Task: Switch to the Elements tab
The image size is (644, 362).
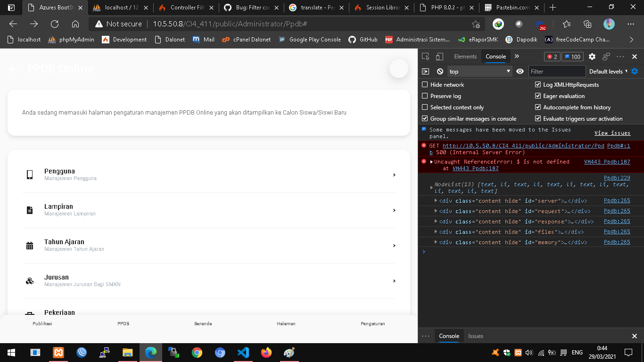Action: (x=465, y=57)
